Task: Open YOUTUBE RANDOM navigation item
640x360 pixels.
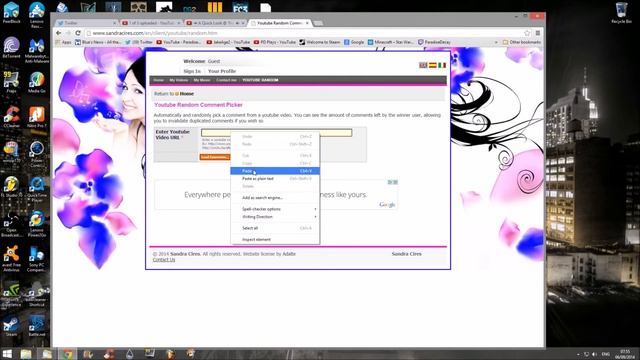Action: [260, 80]
